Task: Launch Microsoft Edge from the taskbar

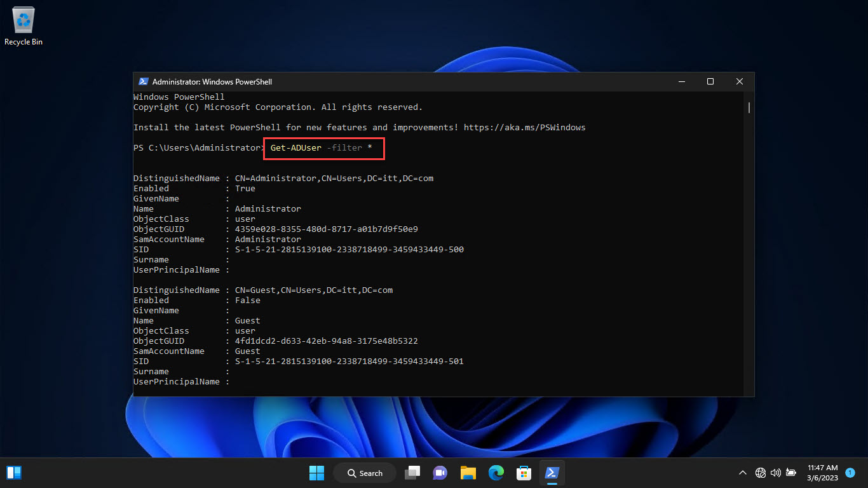Action: click(x=496, y=473)
